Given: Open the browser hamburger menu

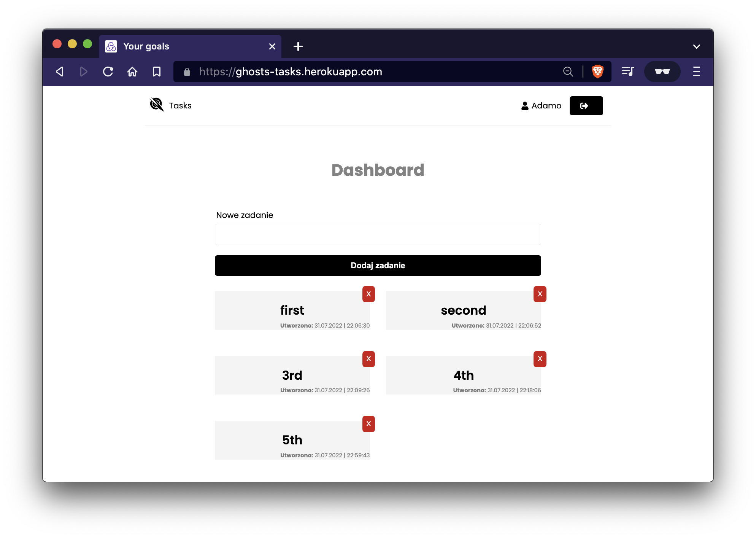Looking at the screenshot, I should (696, 72).
